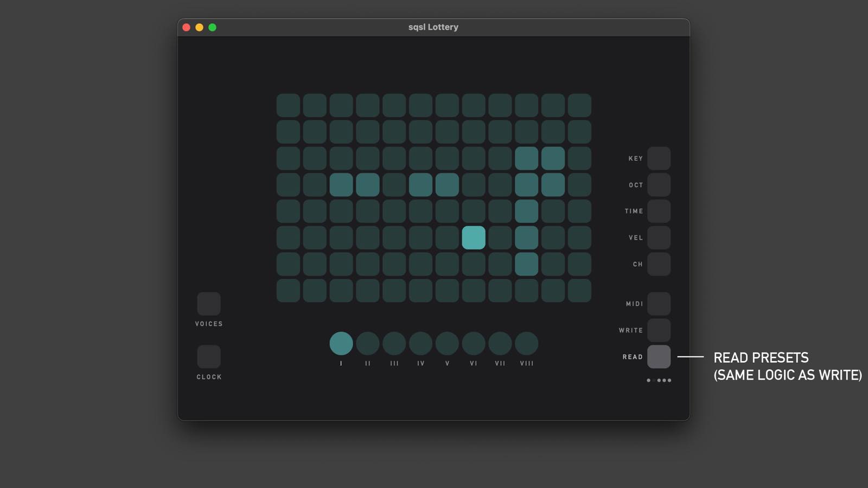Toggle the CH button
The width and height of the screenshot is (868, 488).
point(659,264)
